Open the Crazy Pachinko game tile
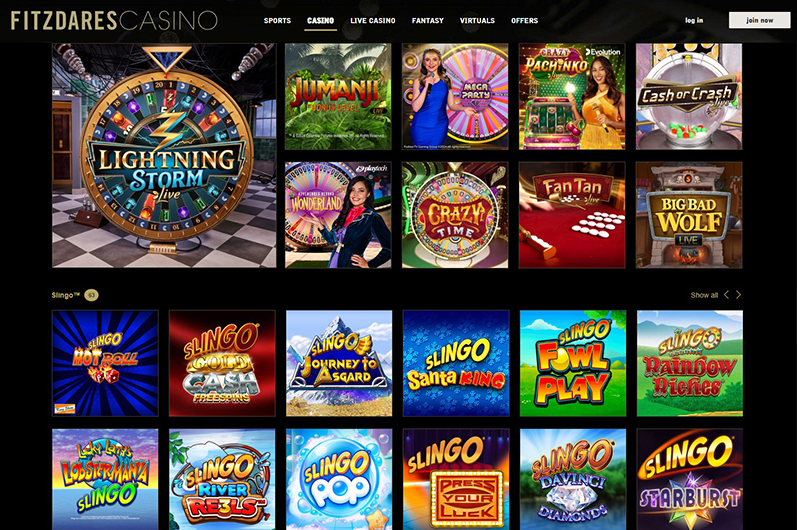Image resolution: width=797 pixels, height=530 pixels. coord(572,97)
